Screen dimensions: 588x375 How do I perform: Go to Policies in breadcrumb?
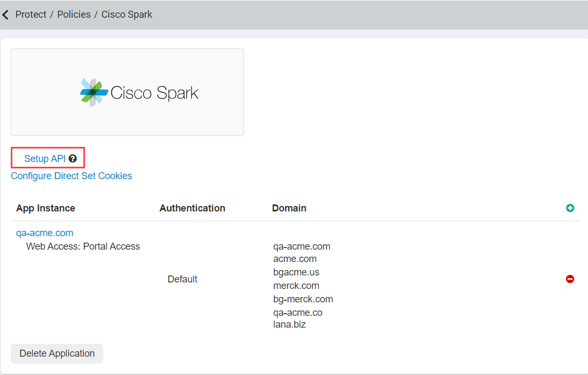point(74,15)
